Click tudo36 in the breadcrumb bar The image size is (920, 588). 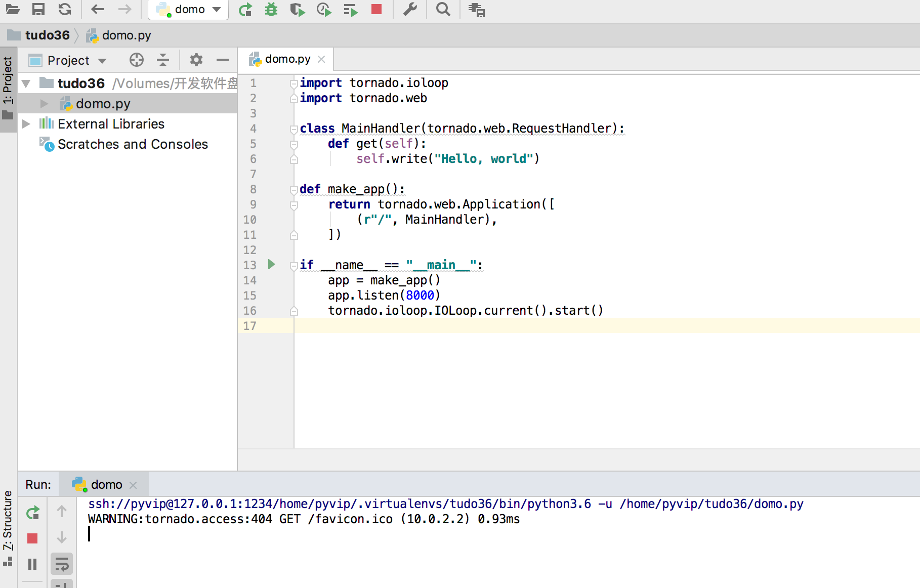[47, 35]
